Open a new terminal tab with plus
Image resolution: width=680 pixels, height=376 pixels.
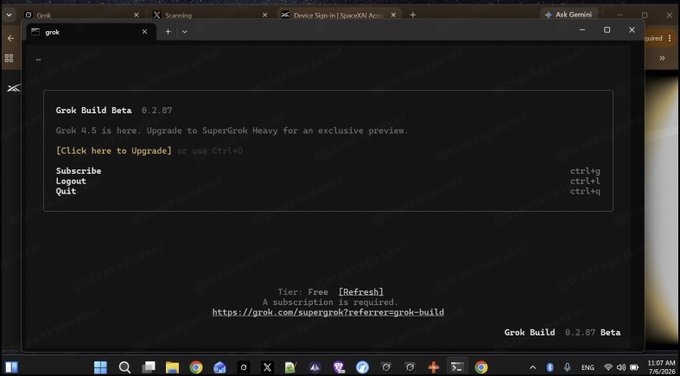(x=168, y=32)
